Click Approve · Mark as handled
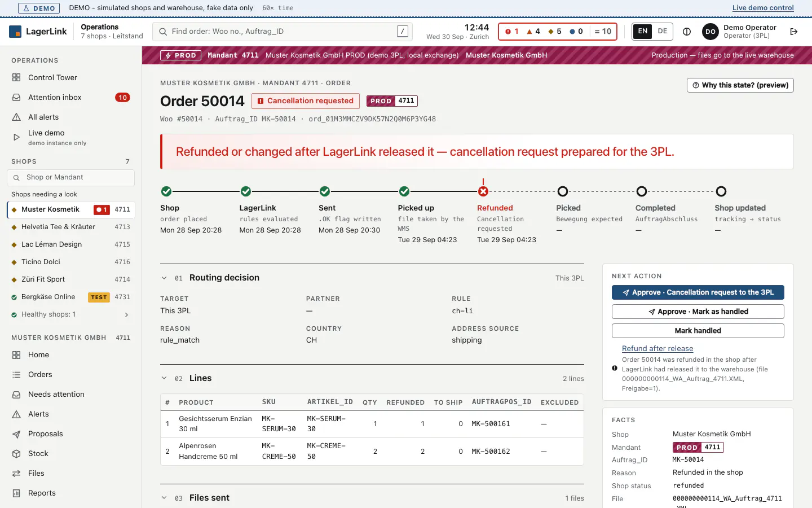The width and height of the screenshot is (812, 508). [698, 312]
